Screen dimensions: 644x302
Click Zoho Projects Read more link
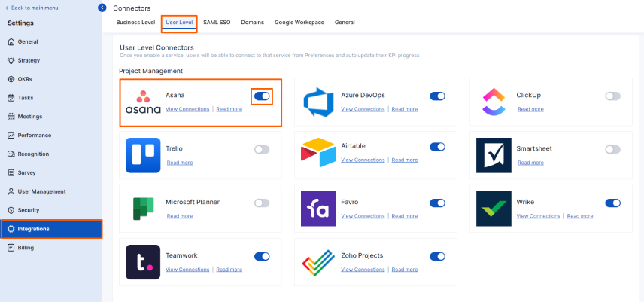[405, 270]
